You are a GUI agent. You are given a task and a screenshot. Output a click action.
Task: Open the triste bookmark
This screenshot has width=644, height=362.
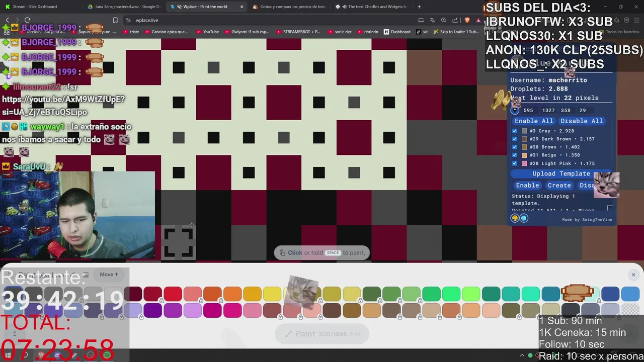(131, 32)
